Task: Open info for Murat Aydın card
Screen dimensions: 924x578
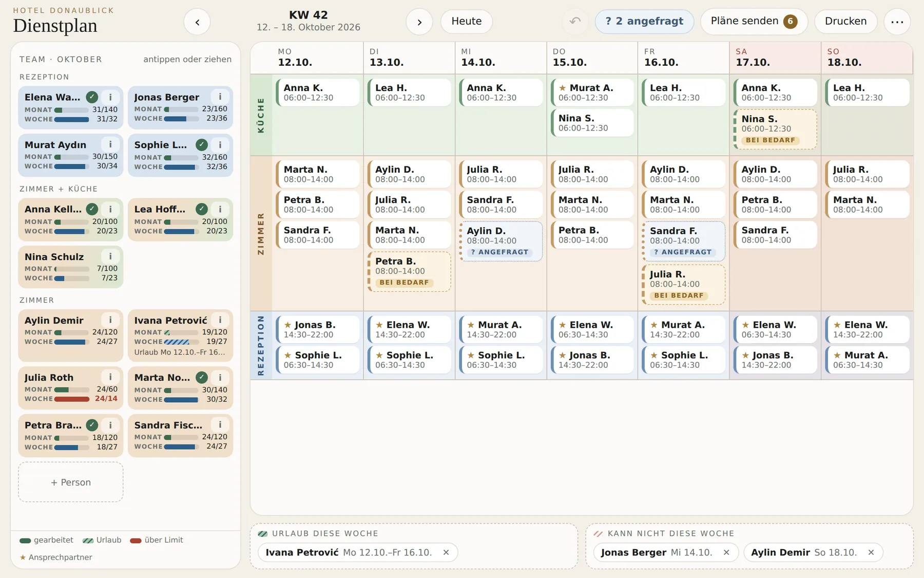Action: (x=110, y=144)
